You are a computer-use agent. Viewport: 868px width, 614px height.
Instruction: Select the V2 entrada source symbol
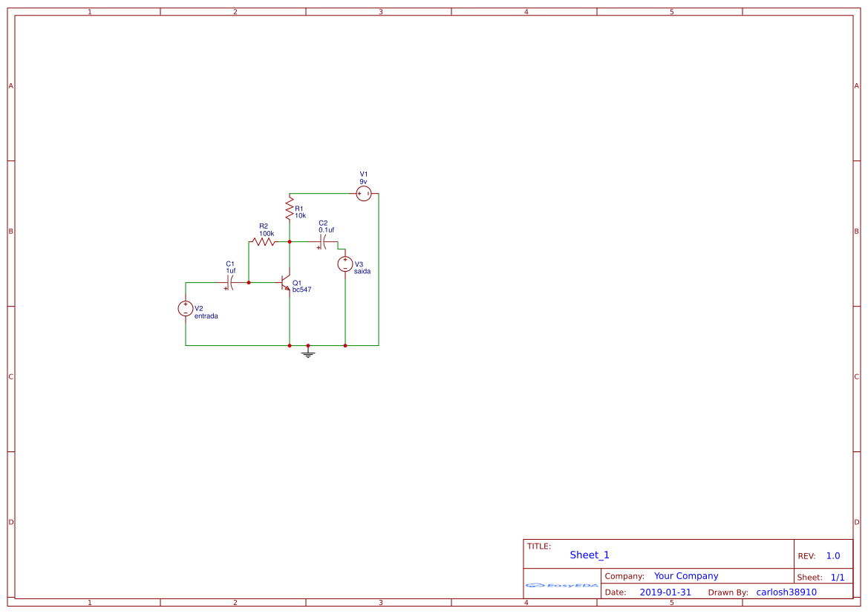coord(186,309)
